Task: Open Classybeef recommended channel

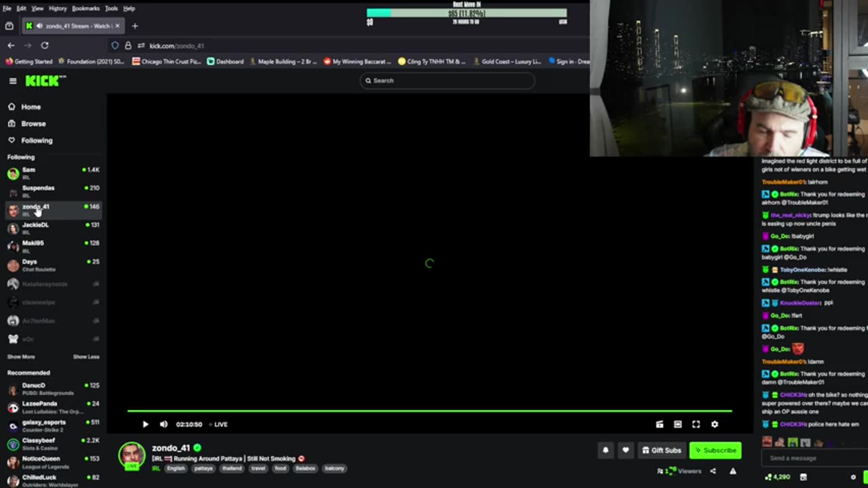Action: point(53,443)
